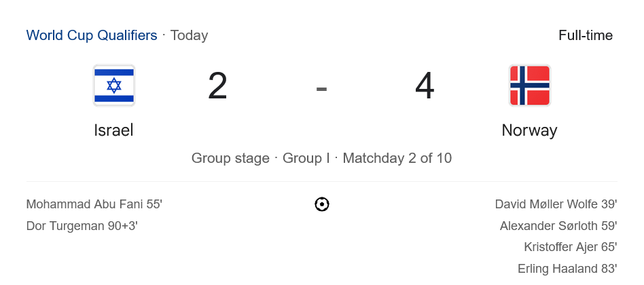
Task: Click scorer Alexander Sørloth 59'
Action: coord(558,226)
